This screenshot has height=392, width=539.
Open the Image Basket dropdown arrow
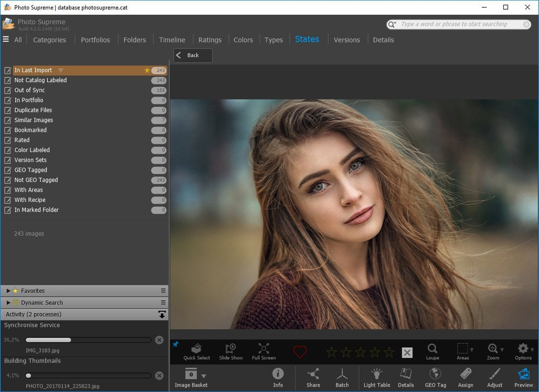point(204,376)
